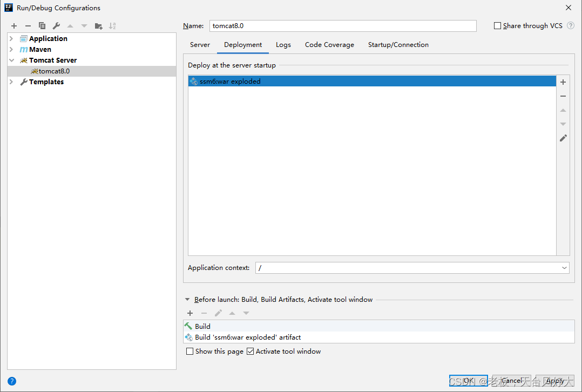Add a Before launch task
The width and height of the screenshot is (582, 392).
pyautogui.click(x=190, y=313)
